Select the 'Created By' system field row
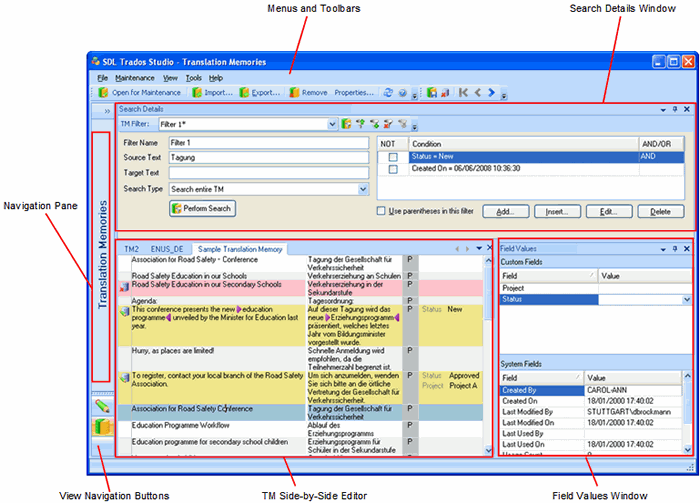Image resolution: width=700 pixels, height=503 pixels. click(591, 390)
